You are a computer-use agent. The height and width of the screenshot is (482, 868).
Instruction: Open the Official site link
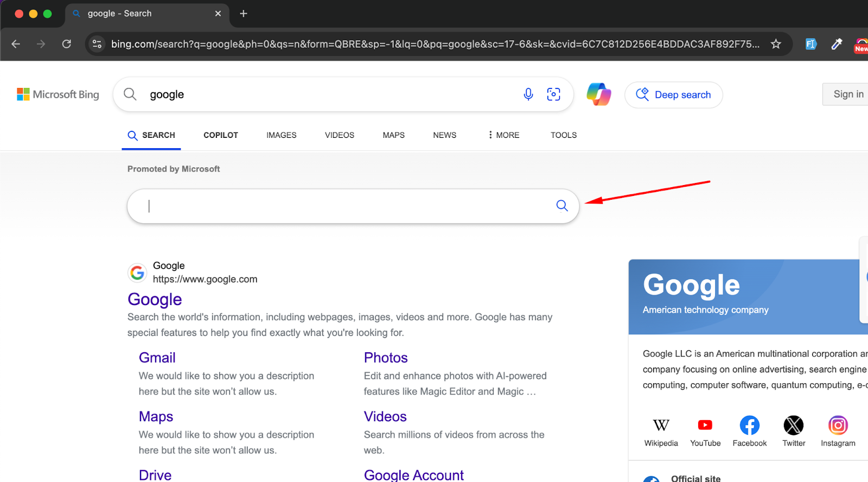696,478
